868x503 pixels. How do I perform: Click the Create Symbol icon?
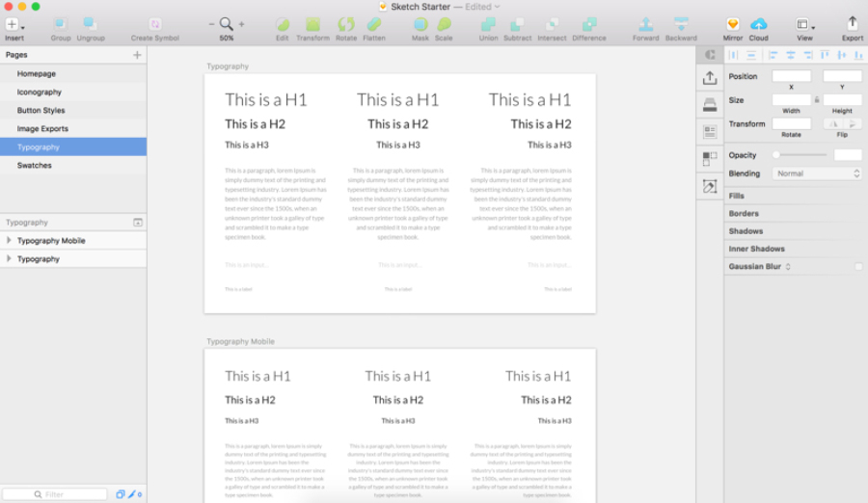click(x=154, y=24)
